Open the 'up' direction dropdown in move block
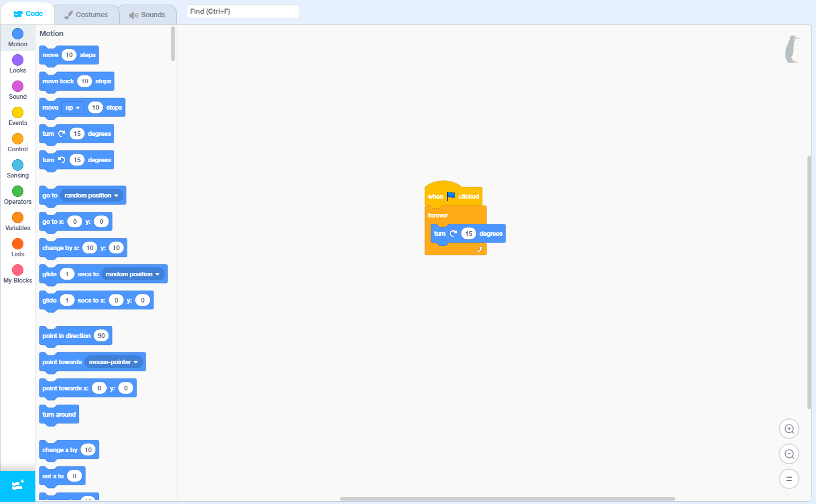Image resolution: width=816 pixels, height=504 pixels. (73, 107)
